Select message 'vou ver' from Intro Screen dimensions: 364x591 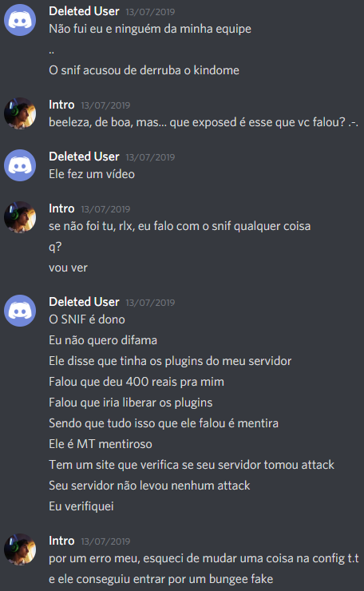pyautogui.click(x=68, y=268)
